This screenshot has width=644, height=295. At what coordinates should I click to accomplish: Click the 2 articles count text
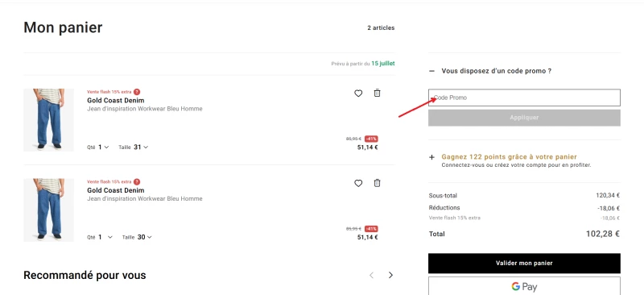coord(381,28)
